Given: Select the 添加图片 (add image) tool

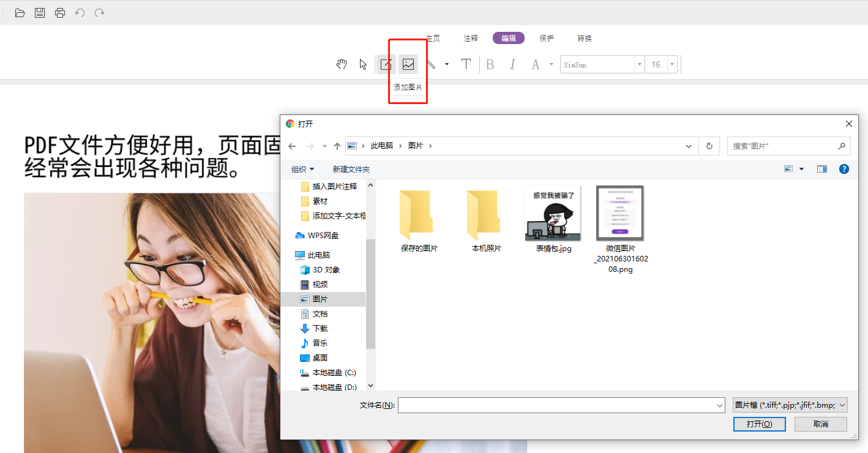Looking at the screenshot, I should (x=408, y=64).
